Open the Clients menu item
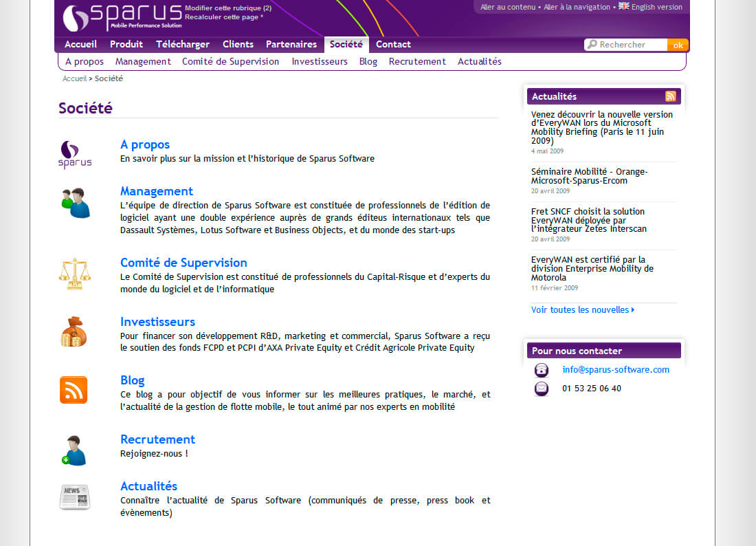The image size is (756, 546). point(238,45)
